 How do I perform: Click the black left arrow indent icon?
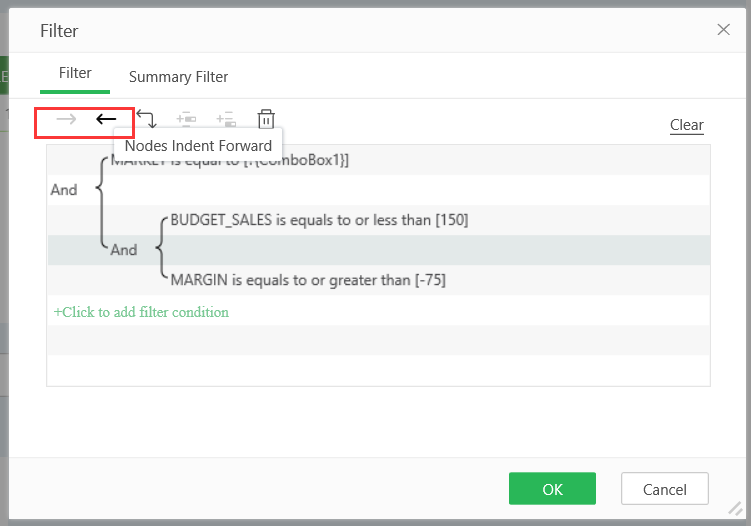[106, 120]
